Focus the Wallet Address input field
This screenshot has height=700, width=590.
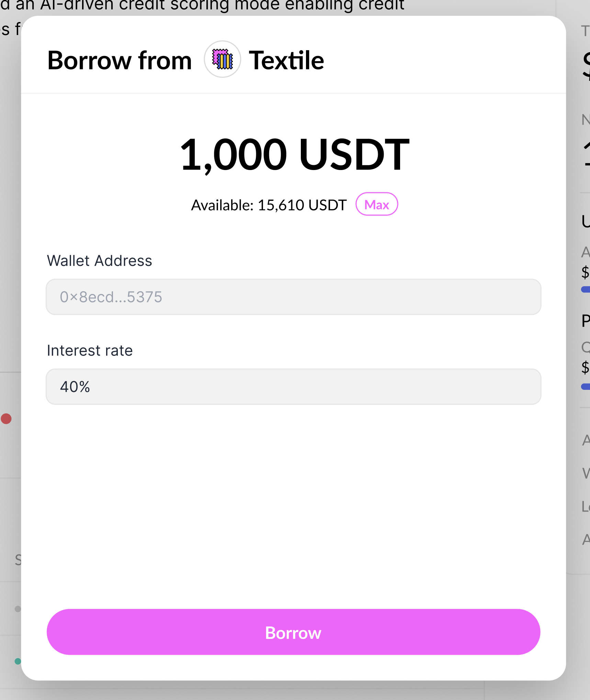click(x=293, y=297)
